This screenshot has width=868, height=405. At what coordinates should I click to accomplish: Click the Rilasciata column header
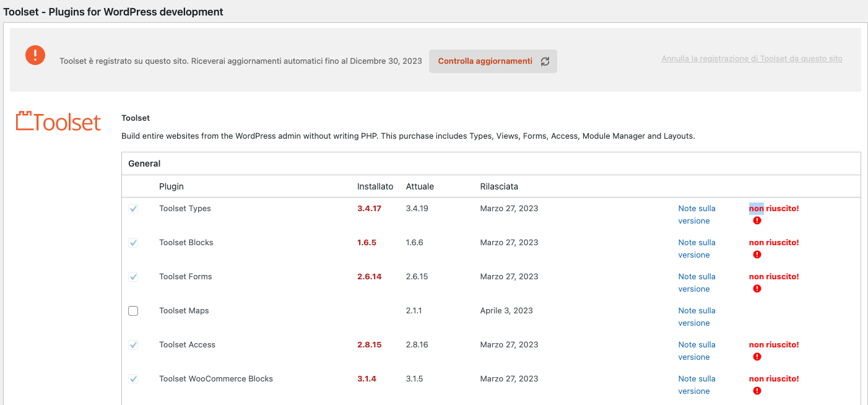pos(499,186)
